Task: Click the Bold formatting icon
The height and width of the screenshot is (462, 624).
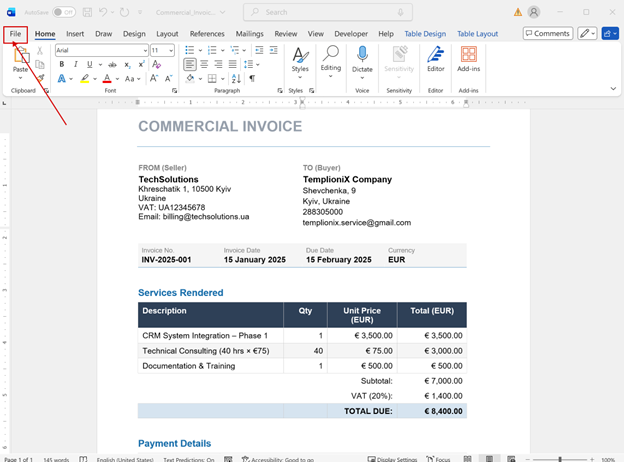Action: tap(62, 64)
